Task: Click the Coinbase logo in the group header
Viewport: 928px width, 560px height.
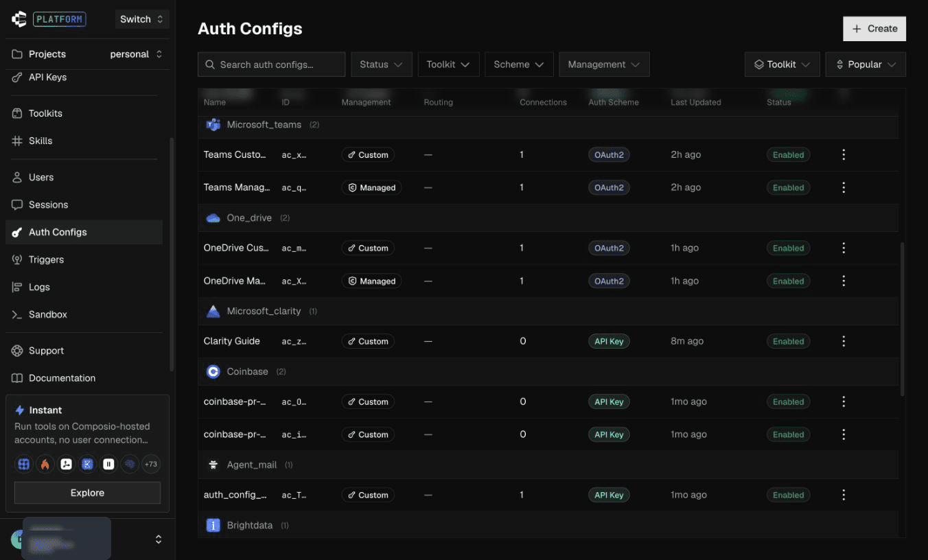Action: (213, 372)
